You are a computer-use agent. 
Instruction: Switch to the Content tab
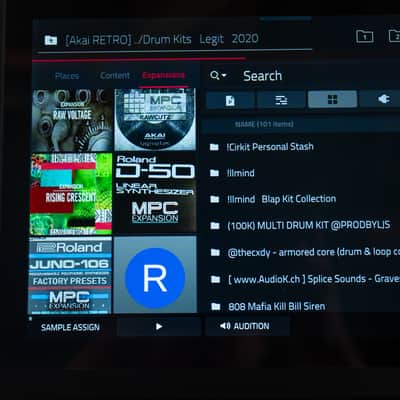coord(115,75)
